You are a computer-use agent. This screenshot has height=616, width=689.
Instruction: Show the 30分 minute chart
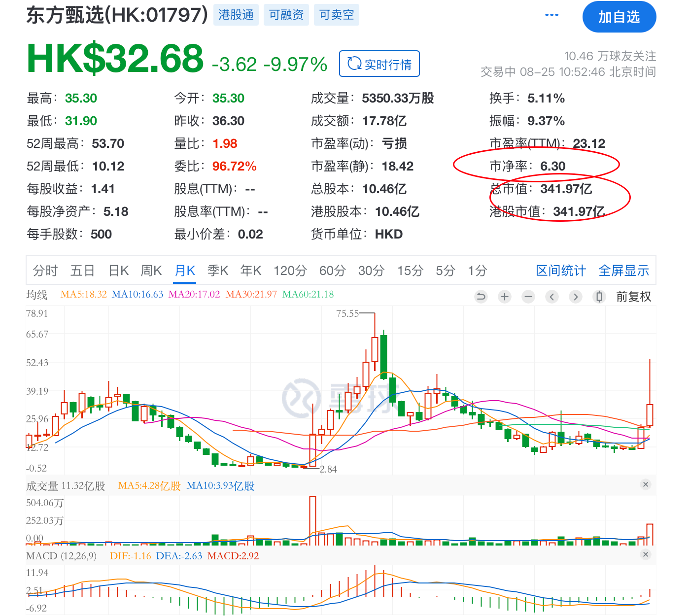point(372,271)
